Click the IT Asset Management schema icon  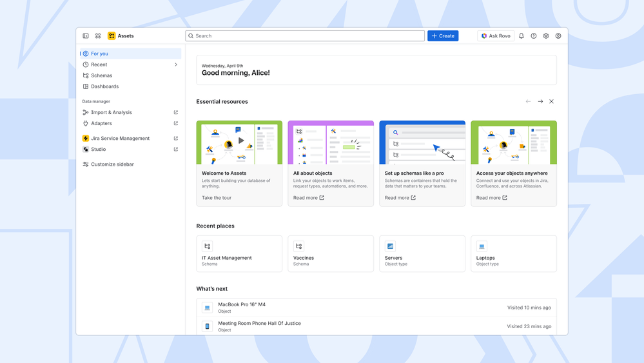pyautogui.click(x=208, y=246)
